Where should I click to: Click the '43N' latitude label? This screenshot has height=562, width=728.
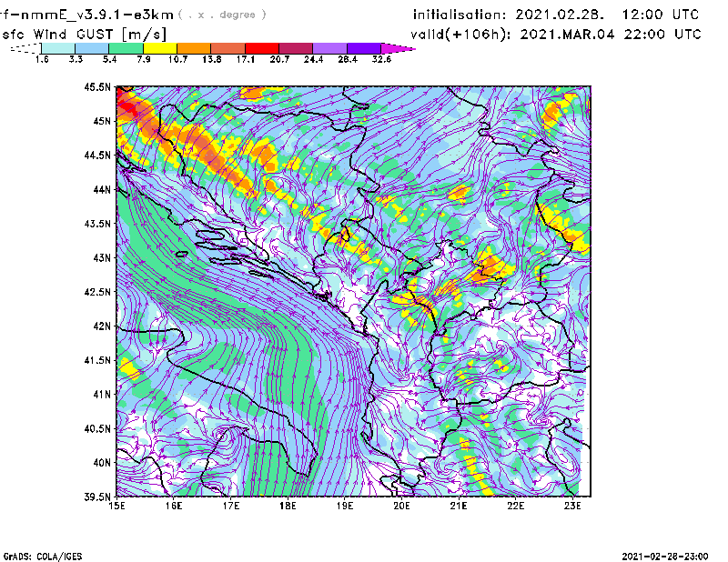click(102, 257)
